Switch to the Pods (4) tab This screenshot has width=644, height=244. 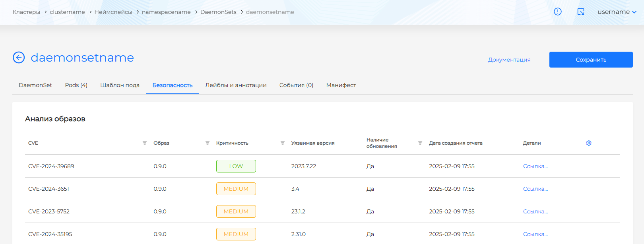click(76, 85)
